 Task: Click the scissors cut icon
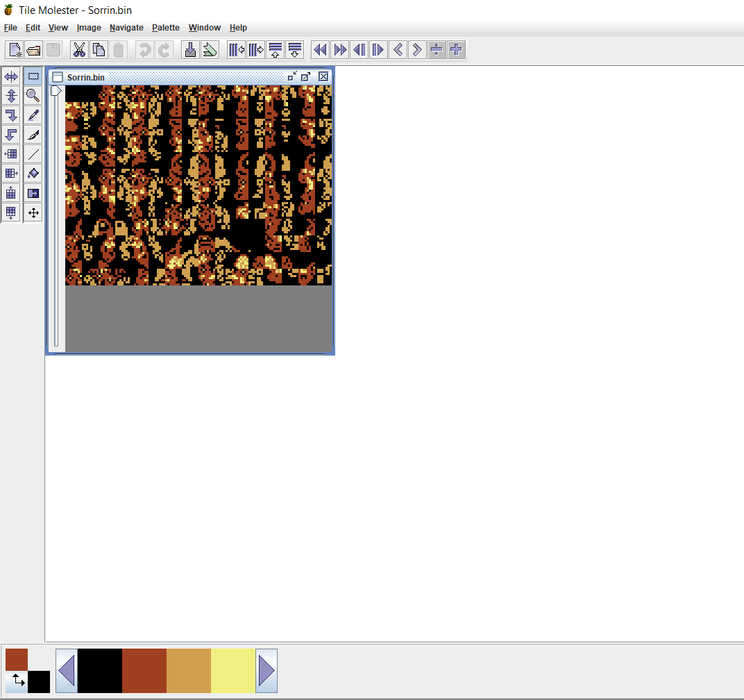coord(79,50)
